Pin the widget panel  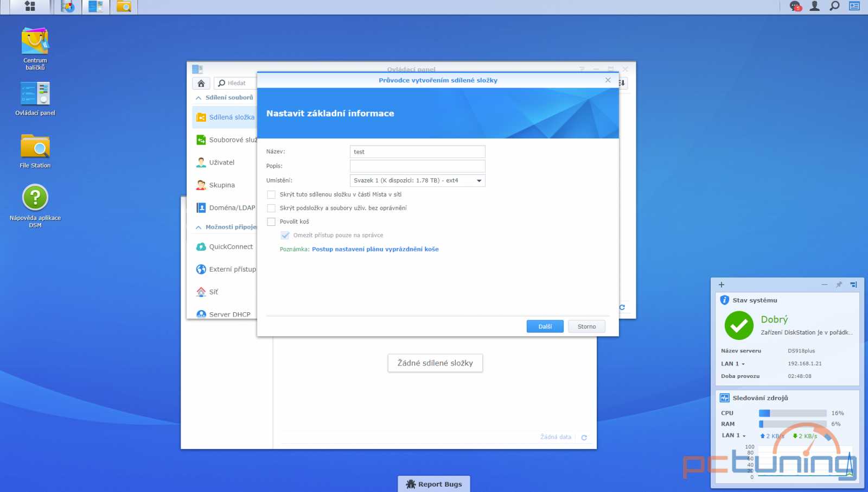(x=839, y=285)
